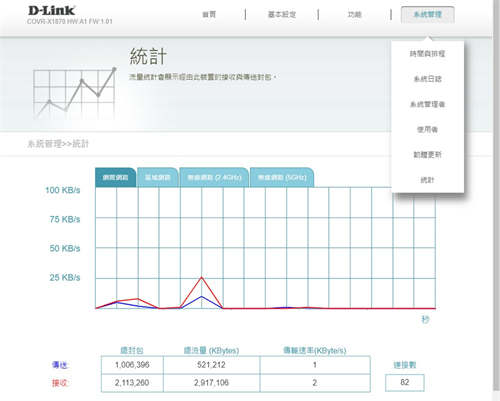Open the 功能 (Features) menu
The height and width of the screenshot is (401, 500).
point(354,14)
